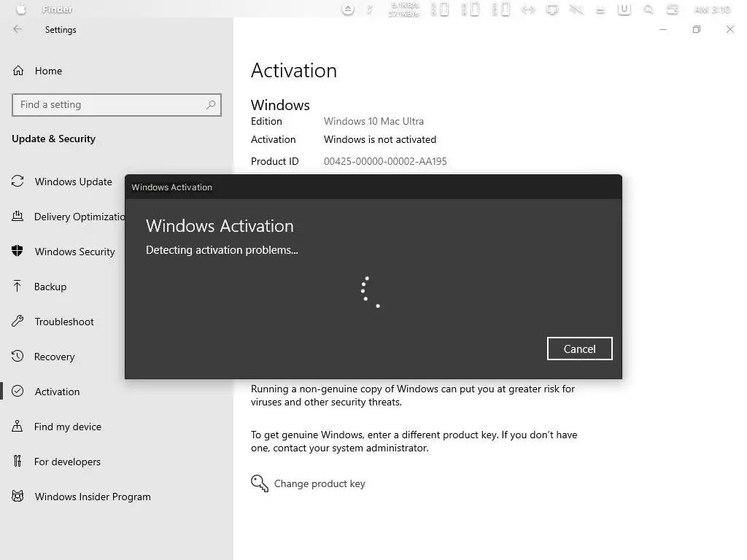
Task: Click the Home house icon in sidebar
Action: coord(18,71)
